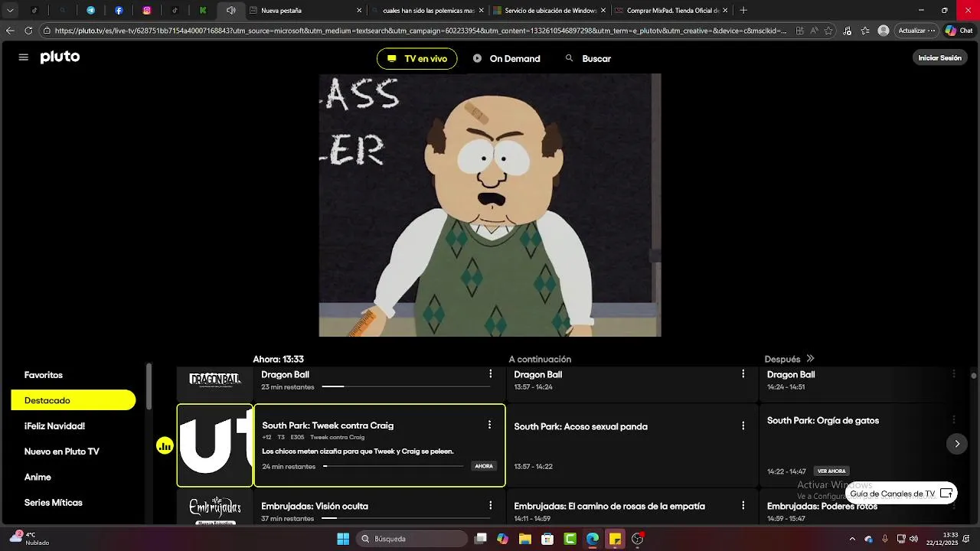Open options for Embrujadas: Visión oculta

[491, 506]
